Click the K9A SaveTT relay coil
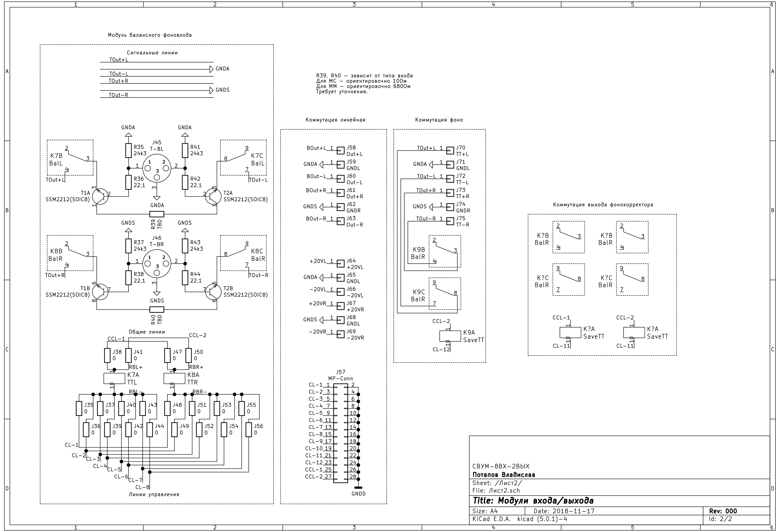Screen dimensions: 783x532 (450, 336)
